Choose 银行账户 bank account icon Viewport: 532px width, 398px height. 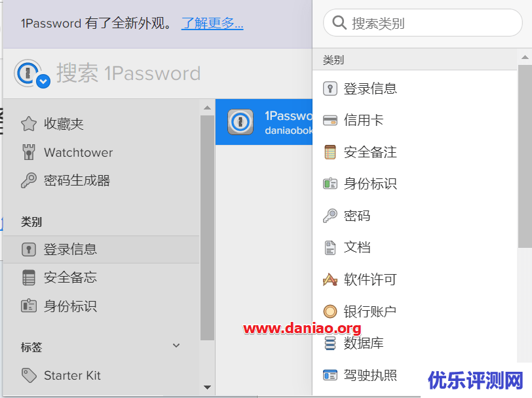pos(330,311)
